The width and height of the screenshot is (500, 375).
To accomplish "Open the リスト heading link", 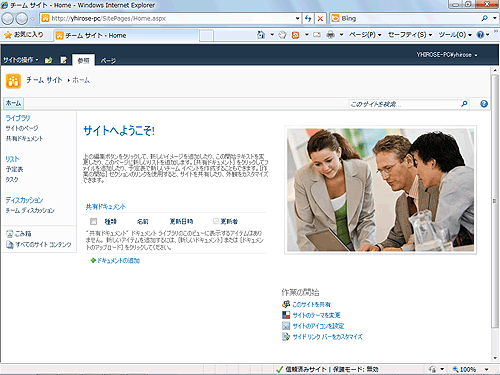I will pyautogui.click(x=12, y=159).
